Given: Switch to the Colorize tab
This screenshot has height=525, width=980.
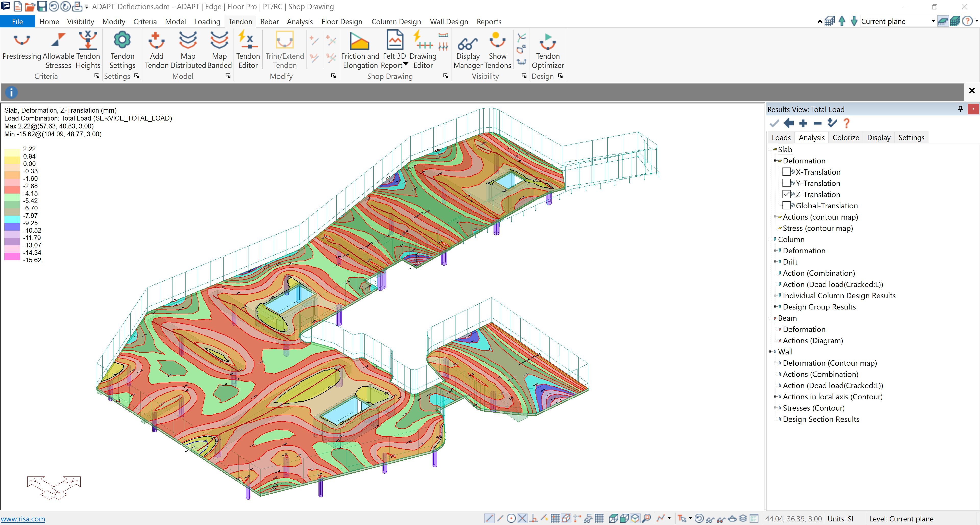Looking at the screenshot, I should pyautogui.click(x=845, y=137).
